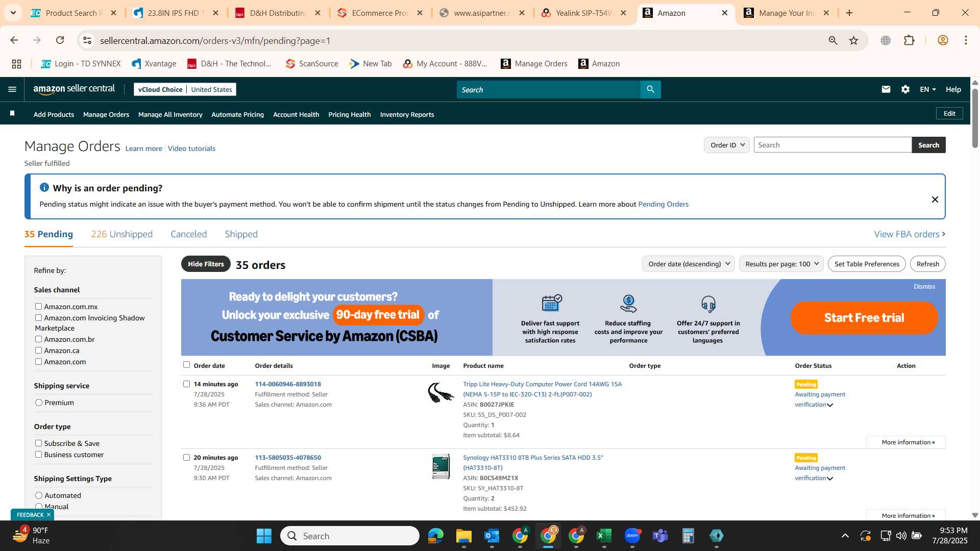Open the tab search dropdown arrow

[x=13, y=13]
